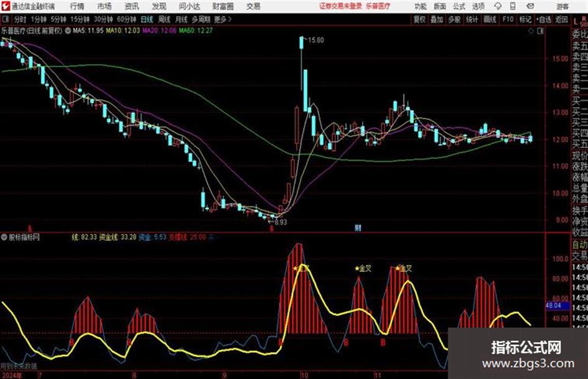Click the F10 company info button
This screenshot has height=379, width=588.
[508, 19]
